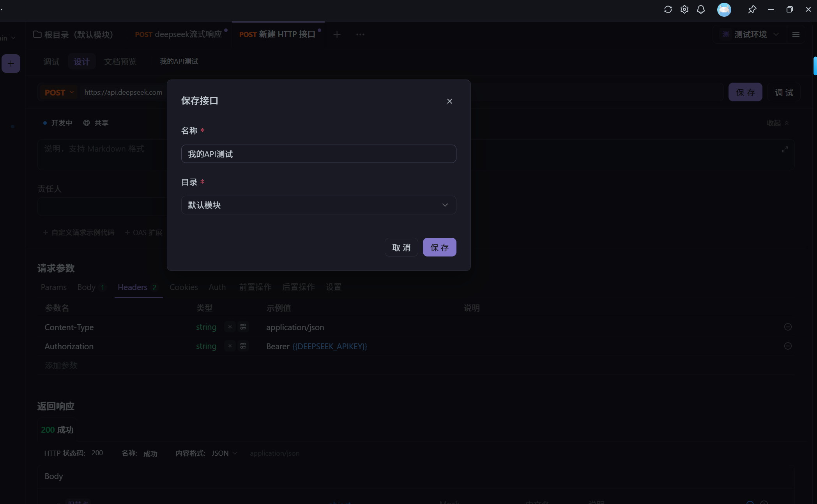Open the 测试环境 environment dropdown
The width and height of the screenshot is (817, 504).
point(750,35)
